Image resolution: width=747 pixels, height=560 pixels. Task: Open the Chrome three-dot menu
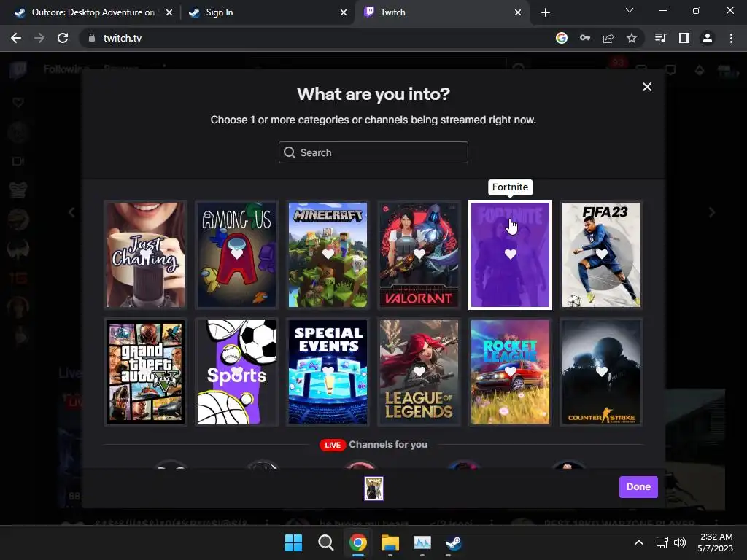pyautogui.click(x=731, y=38)
